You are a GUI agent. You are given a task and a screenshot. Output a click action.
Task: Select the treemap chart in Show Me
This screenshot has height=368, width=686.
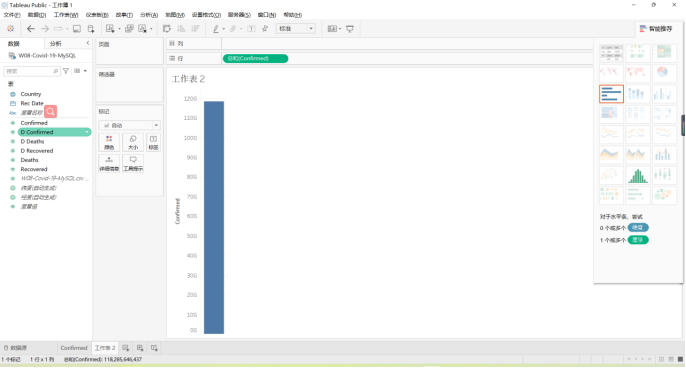[611, 114]
